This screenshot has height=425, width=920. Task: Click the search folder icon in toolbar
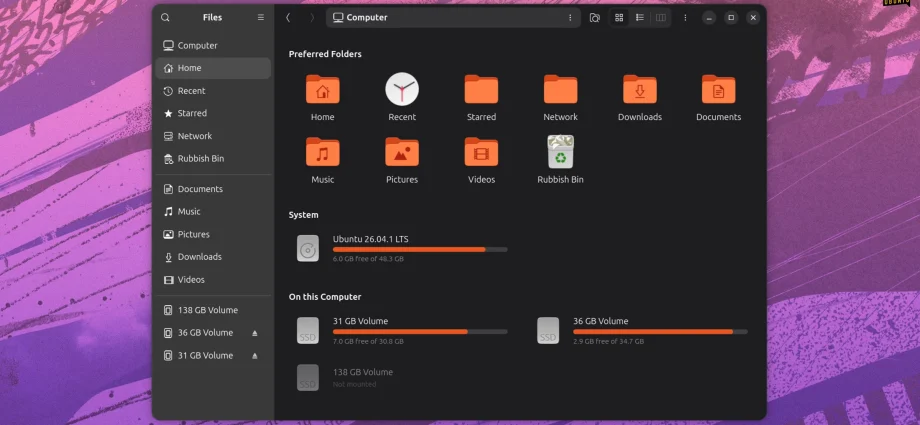tap(594, 18)
